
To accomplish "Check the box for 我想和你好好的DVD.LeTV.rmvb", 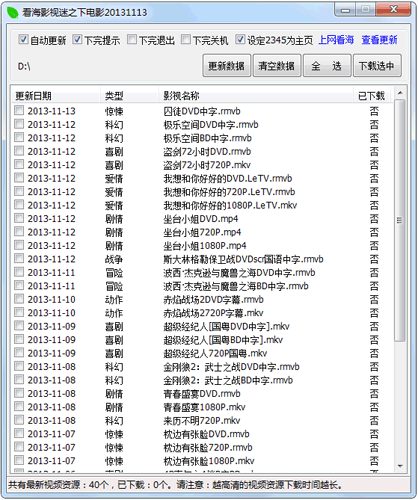I will (19, 177).
